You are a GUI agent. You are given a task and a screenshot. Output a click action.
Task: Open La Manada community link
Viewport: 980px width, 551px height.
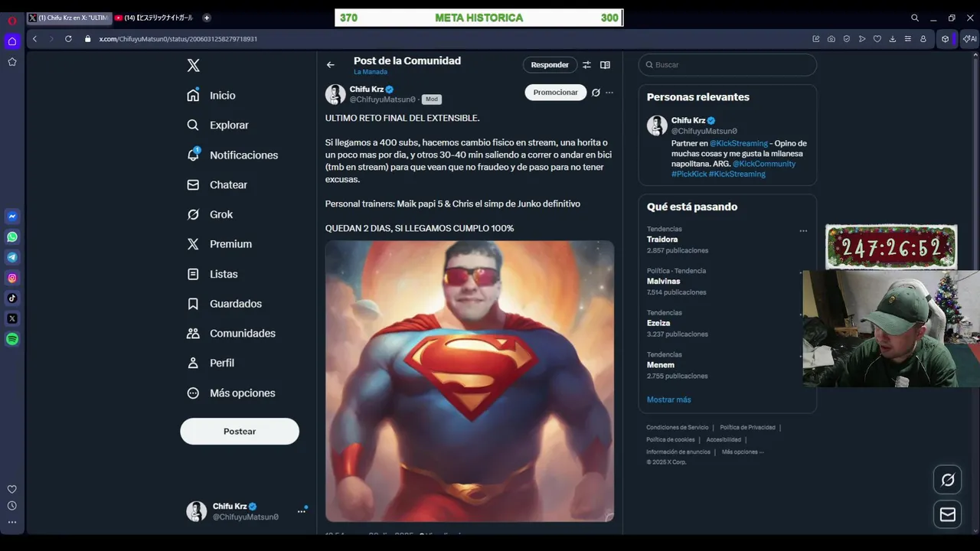tap(371, 72)
